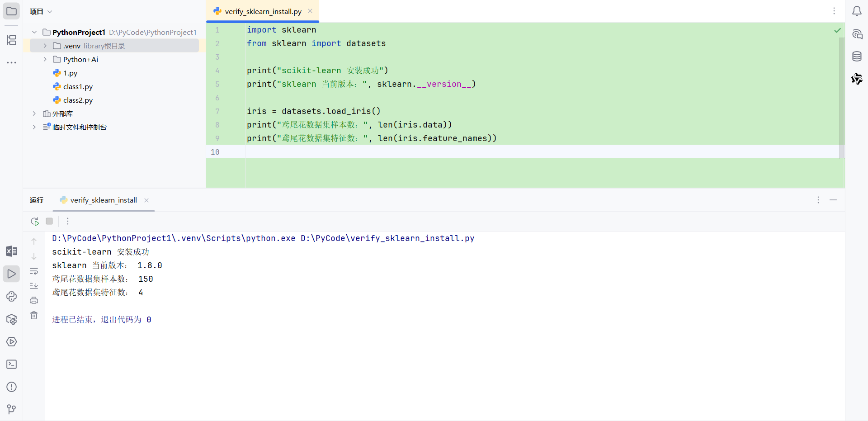The image size is (868, 421).
Task: Expand the Python+Ai folder
Action: pyautogui.click(x=45, y=59)
